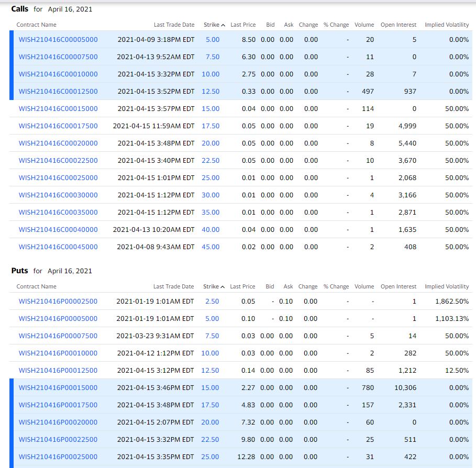Open the WISH210416C00005000 call contract
The image size is (476, 468).
pyautogui.click(x=58, y=39)
